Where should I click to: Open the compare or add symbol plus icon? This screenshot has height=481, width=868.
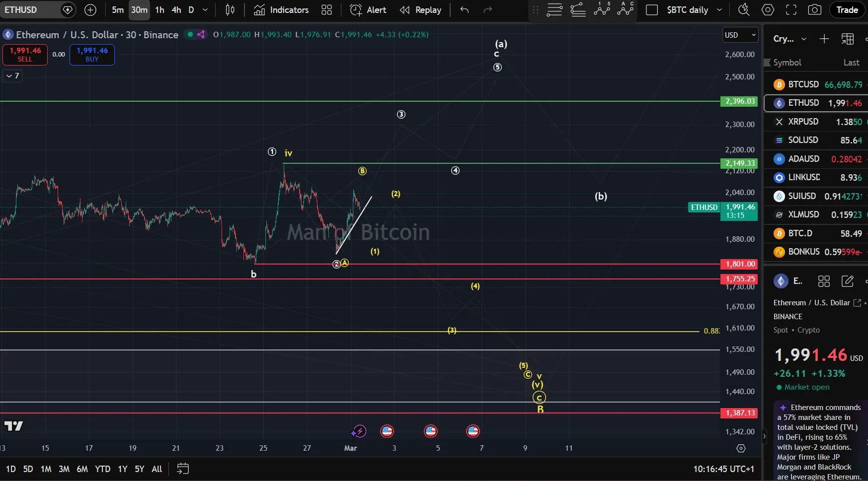[90, 10]
